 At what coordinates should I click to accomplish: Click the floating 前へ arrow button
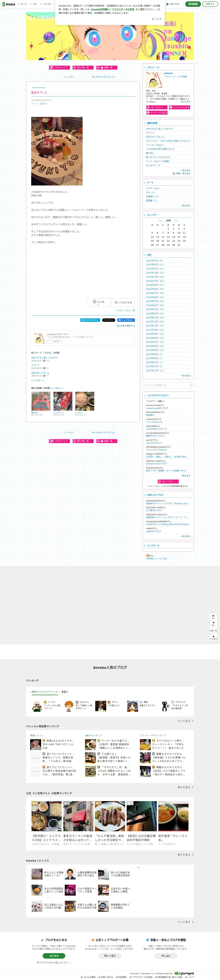(x=213, y=624)
